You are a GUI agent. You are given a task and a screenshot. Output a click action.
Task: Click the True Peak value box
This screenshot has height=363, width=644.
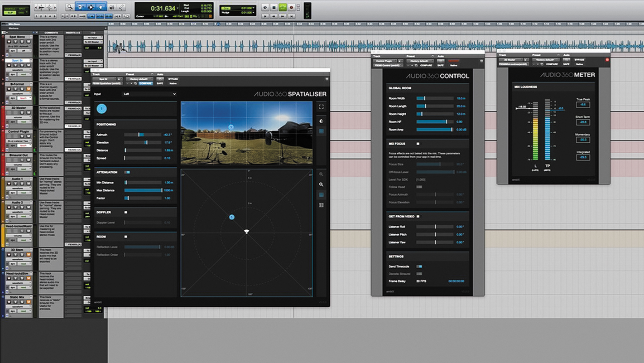point(583,105)
